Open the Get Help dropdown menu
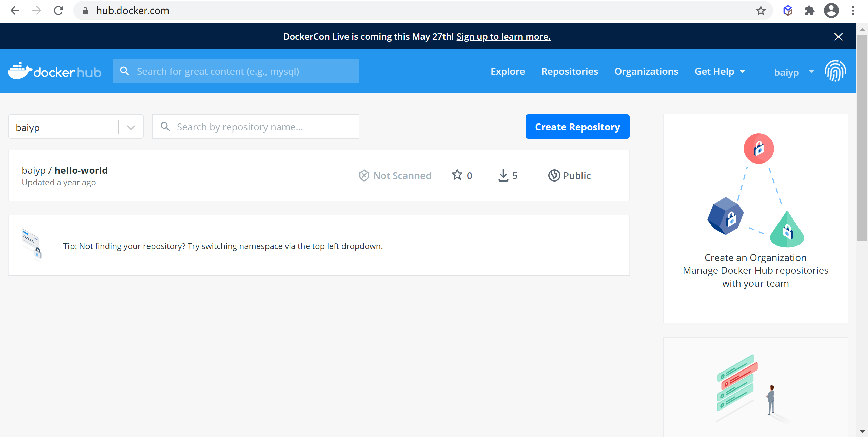Screen dimensions: 868x437 [x=720, y=71]
